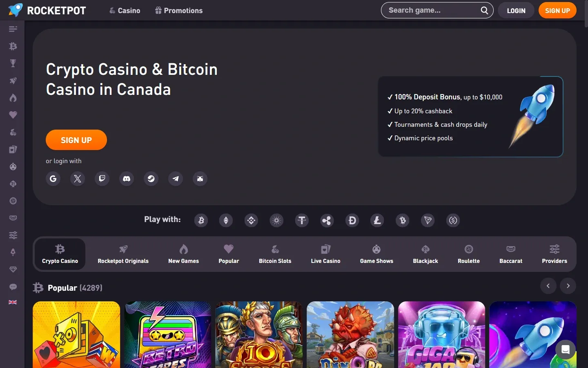This screenshot has width=588, height=368.
Task: Select Tron coin in Play with row
Action: tap(428, 221)
